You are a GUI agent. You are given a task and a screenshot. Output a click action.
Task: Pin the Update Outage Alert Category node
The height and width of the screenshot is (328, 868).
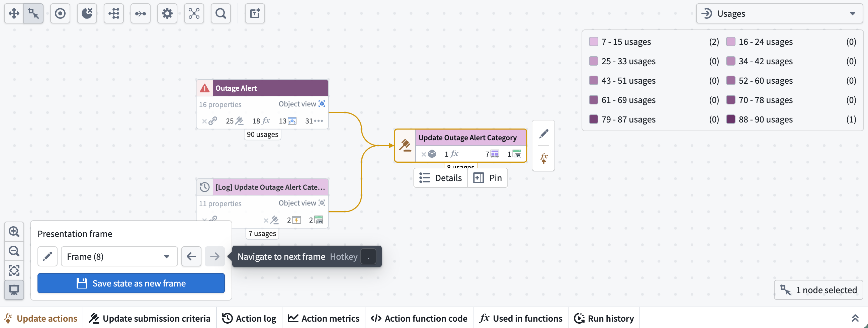tap(487, 178)
